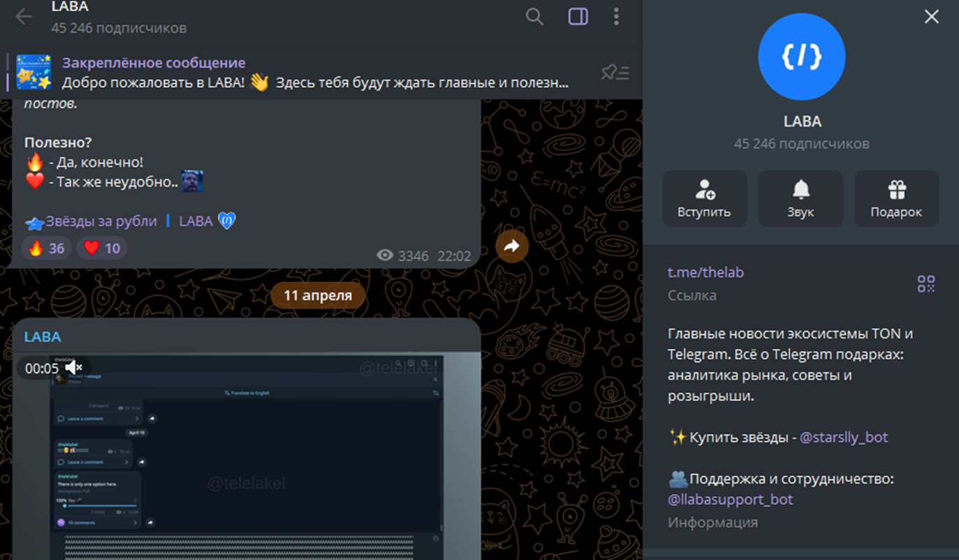Show the channel QR code

pos(926,283)
